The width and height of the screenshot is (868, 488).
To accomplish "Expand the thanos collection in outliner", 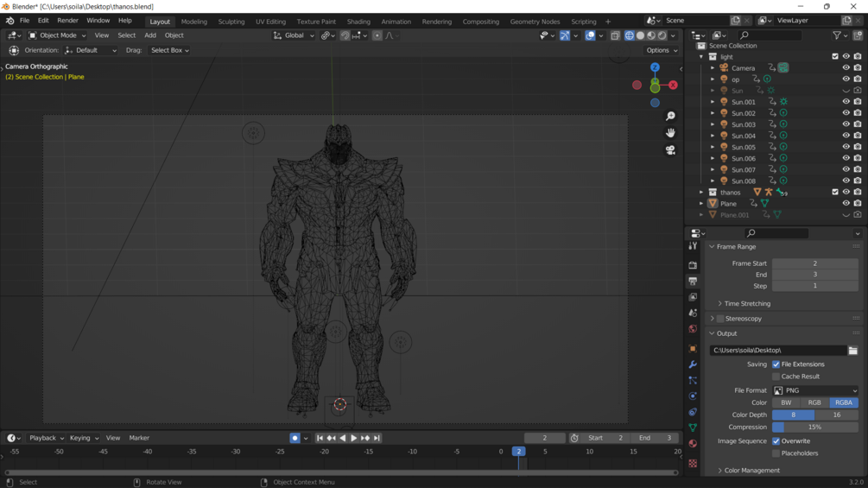I will 701,193.
